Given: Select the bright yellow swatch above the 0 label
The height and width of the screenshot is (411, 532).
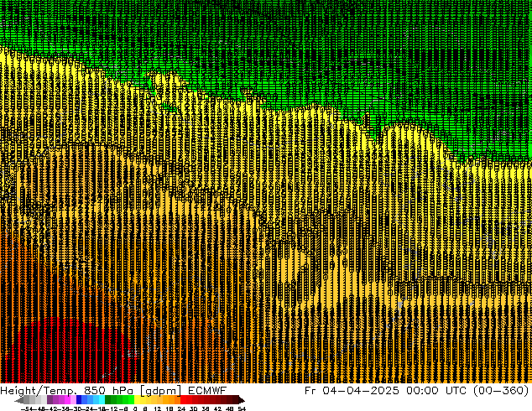Looking at the screenshot, I should click(x=137, y=400).
